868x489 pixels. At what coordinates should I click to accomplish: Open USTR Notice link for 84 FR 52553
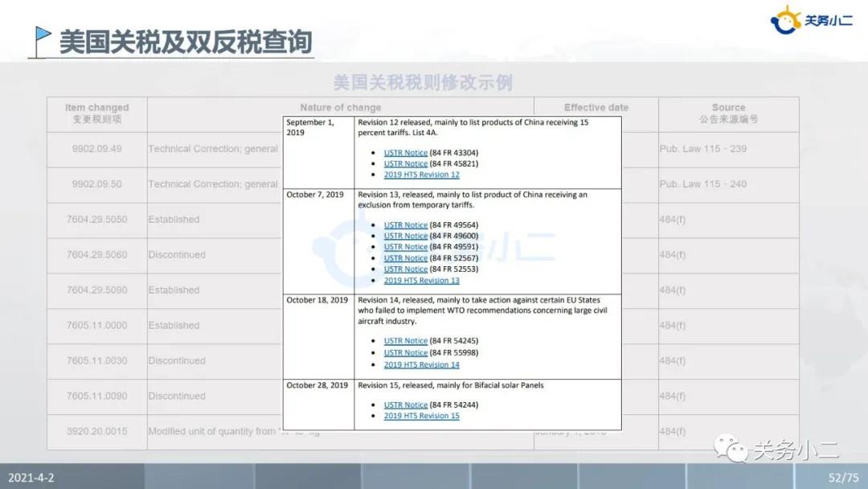(x=405, y=269)
